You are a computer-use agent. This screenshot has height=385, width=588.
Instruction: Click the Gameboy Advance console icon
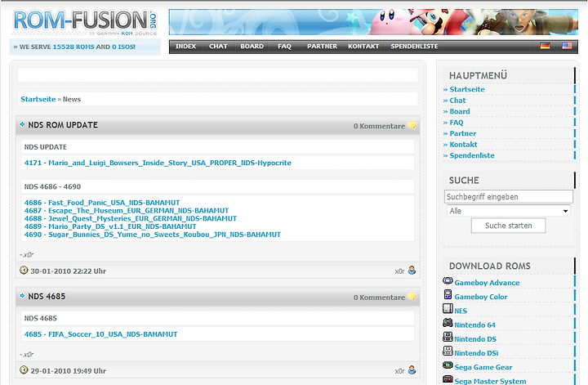[x=448, y=280]
